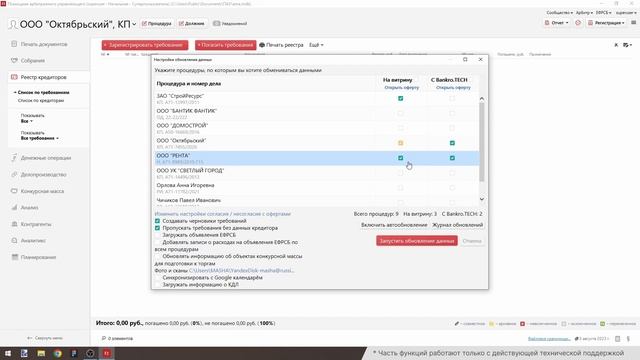Screen dimensions: 640x360
Task: Open the Все требования filter dropdown
Action: [x=40, y=138]
